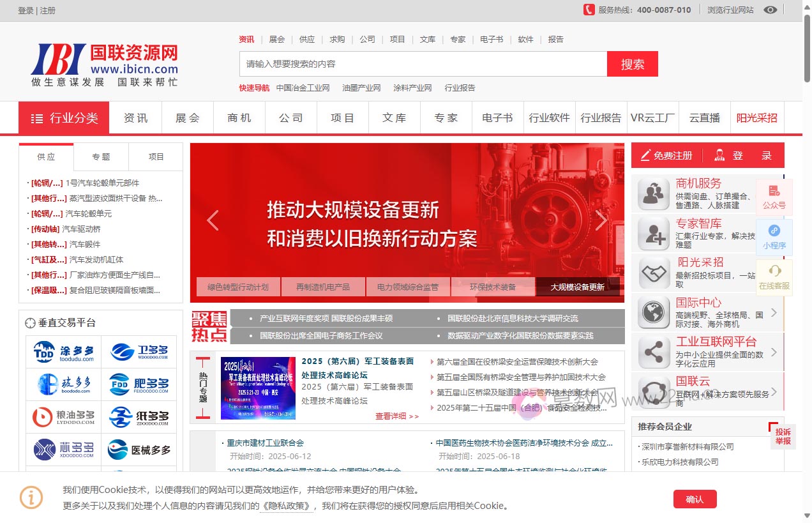The image size is (812, 523).
Task: Expand the chevron next to 国际中心
Action: [774, 312]
